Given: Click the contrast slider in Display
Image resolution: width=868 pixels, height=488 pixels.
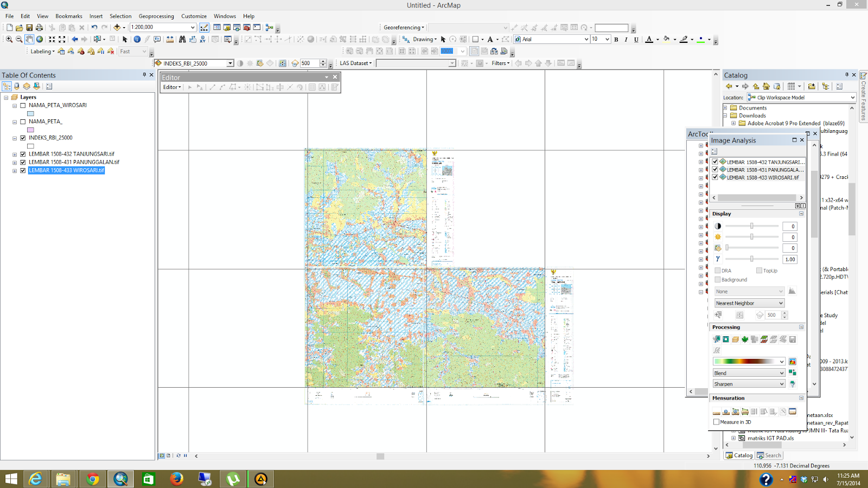Looking at the screenshot, I should [752, 226].
